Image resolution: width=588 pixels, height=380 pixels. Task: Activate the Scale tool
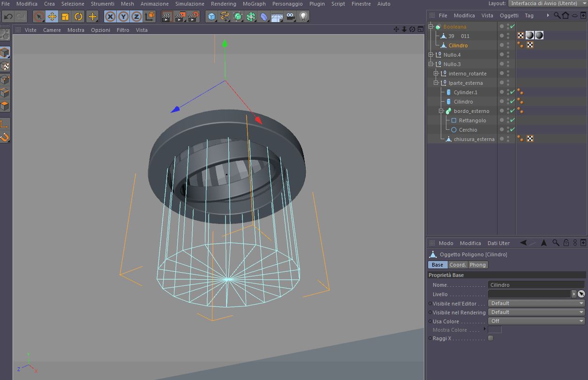[65, 17]
